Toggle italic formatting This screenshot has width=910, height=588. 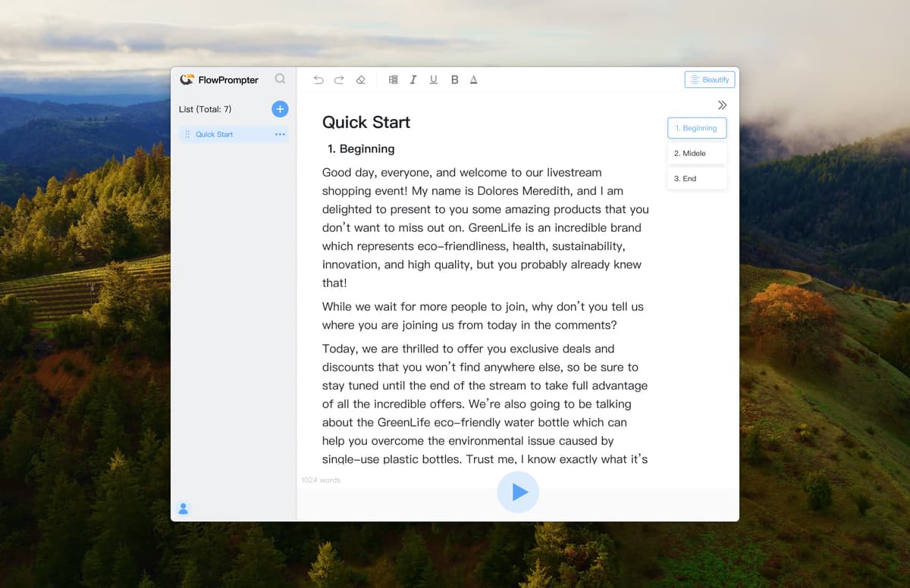pos(413,79)
